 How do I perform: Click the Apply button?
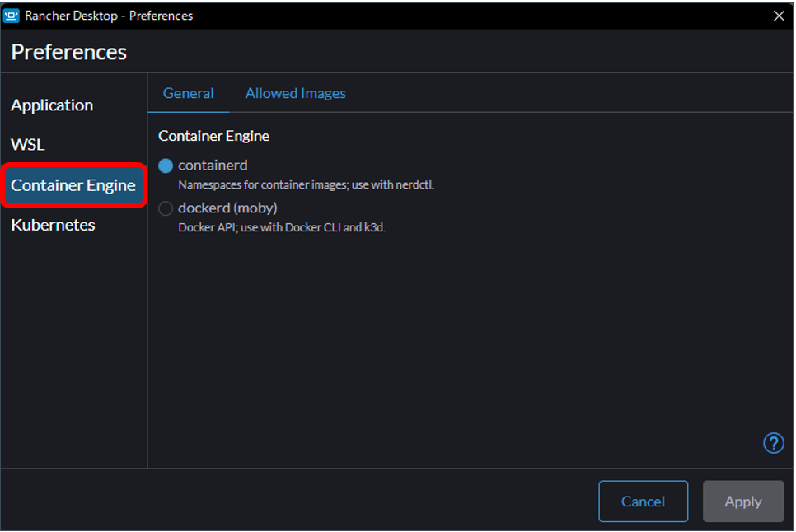[742, 502]
